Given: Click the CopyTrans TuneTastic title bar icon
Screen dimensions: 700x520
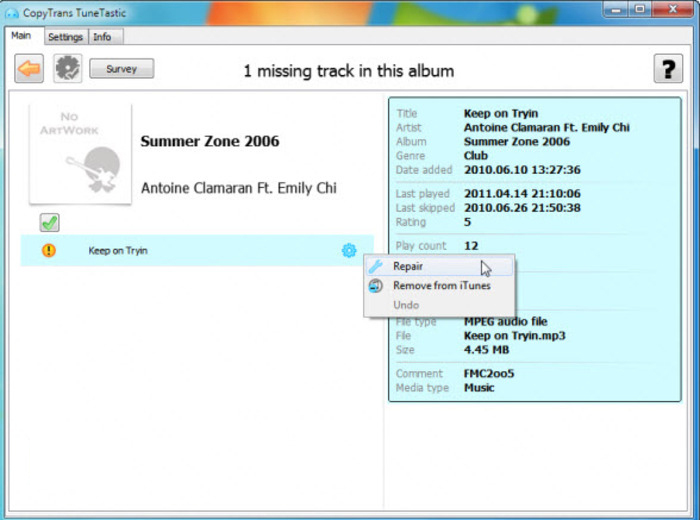Looking at the screenshot, I should click(x=11, y=13).
